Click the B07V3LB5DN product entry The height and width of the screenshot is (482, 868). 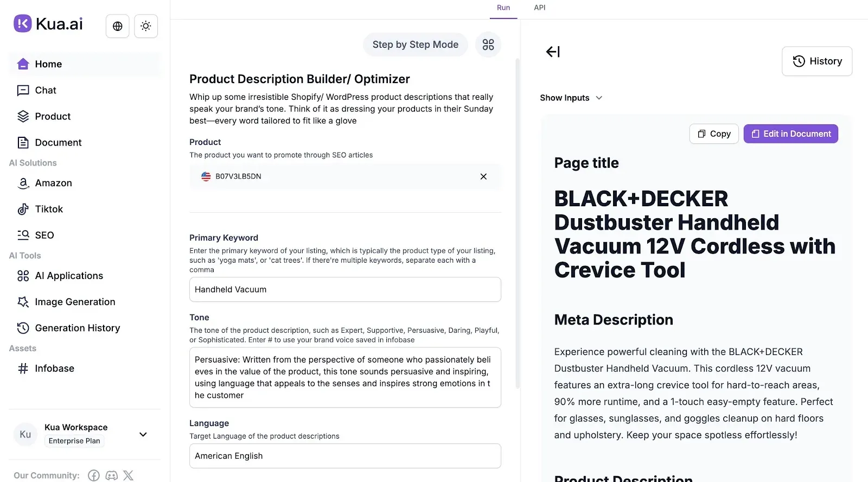coord(345,176)
